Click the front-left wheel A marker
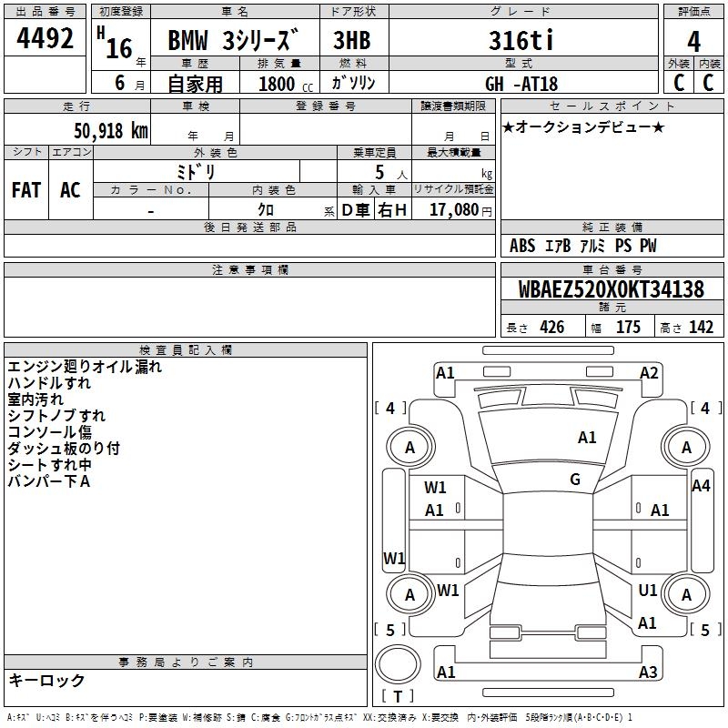Screen dimensions: 728x728 (x=410, y=448)
